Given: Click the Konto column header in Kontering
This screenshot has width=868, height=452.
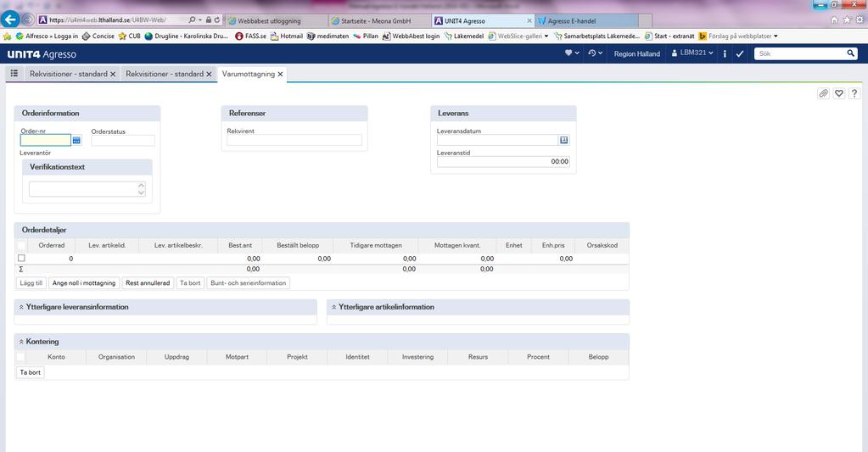Looking at the screenshot, I should [x=57, y=357].
